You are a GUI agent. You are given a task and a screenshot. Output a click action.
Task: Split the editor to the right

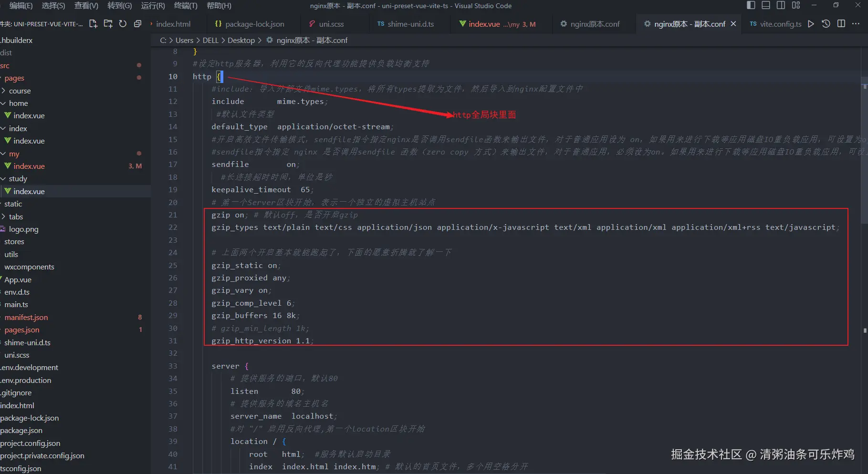(x=841, y=24)
